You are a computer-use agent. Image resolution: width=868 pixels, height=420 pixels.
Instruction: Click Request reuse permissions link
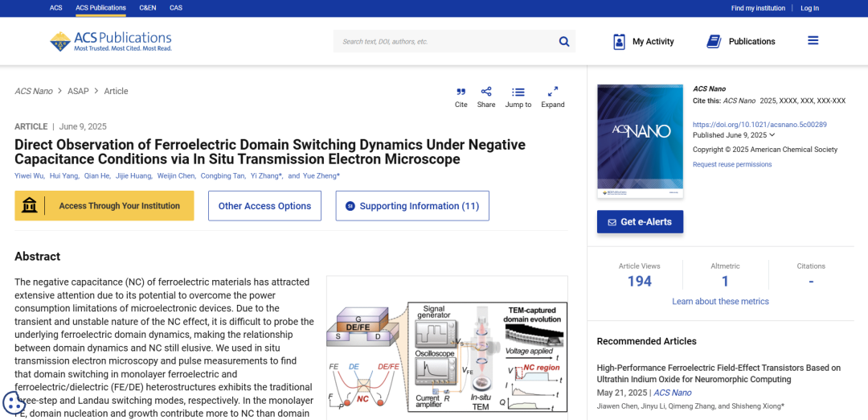pos(732,165)
